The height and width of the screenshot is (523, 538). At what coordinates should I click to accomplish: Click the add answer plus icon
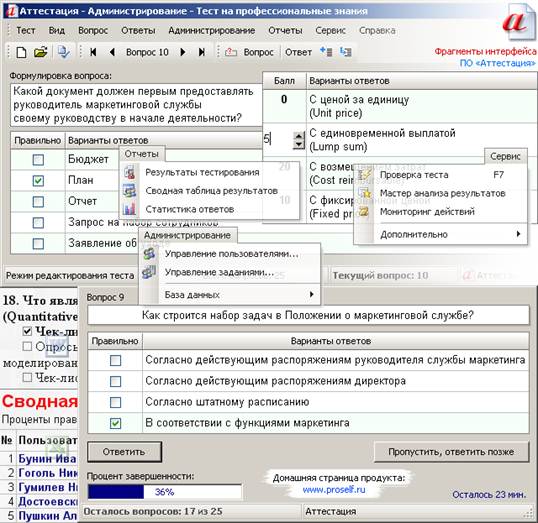[x=326, y=52]
